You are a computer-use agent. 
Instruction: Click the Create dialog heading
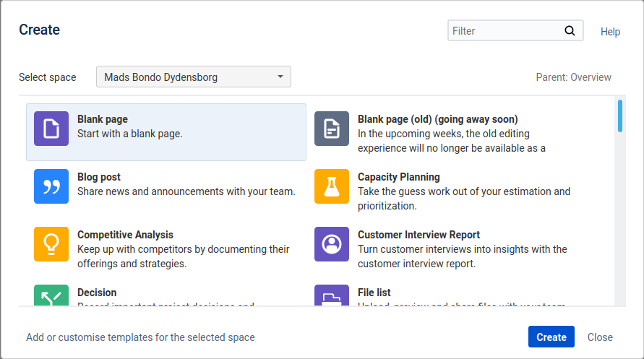(40, 30)
